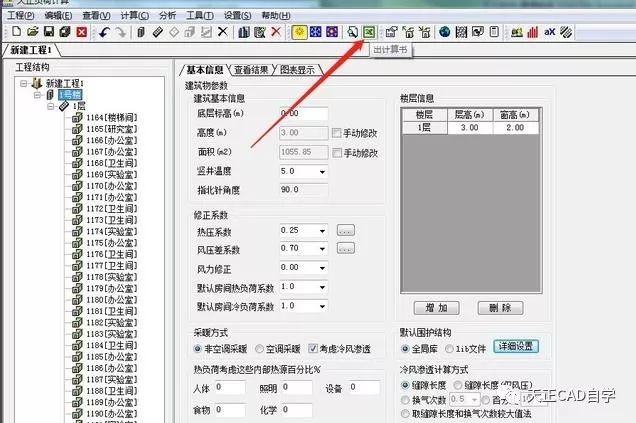
Task: Click the magnifier preview toolbar icon
Action: pos(352,32)
